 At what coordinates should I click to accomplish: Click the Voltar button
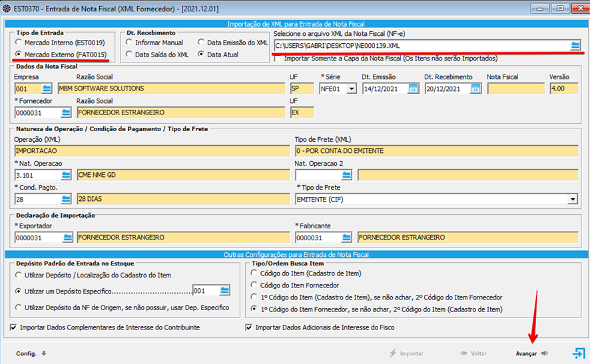coord(473,353)
